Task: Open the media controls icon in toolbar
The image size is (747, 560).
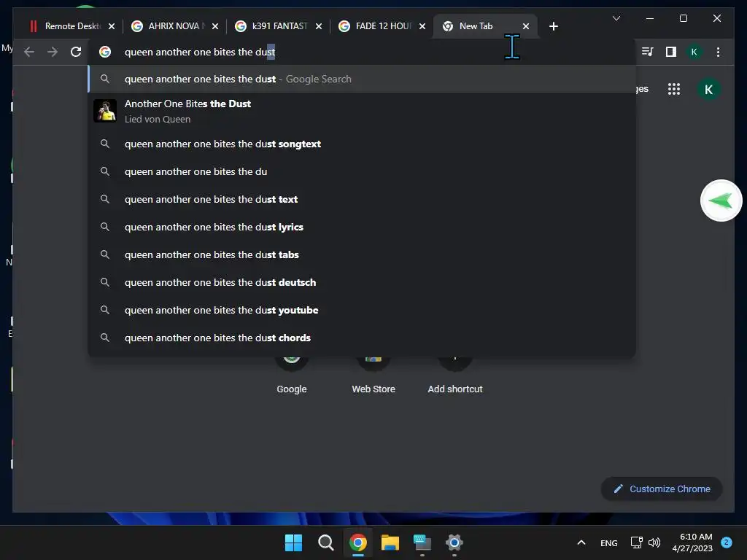Action: pyautogui.click(x=648, y=52)
